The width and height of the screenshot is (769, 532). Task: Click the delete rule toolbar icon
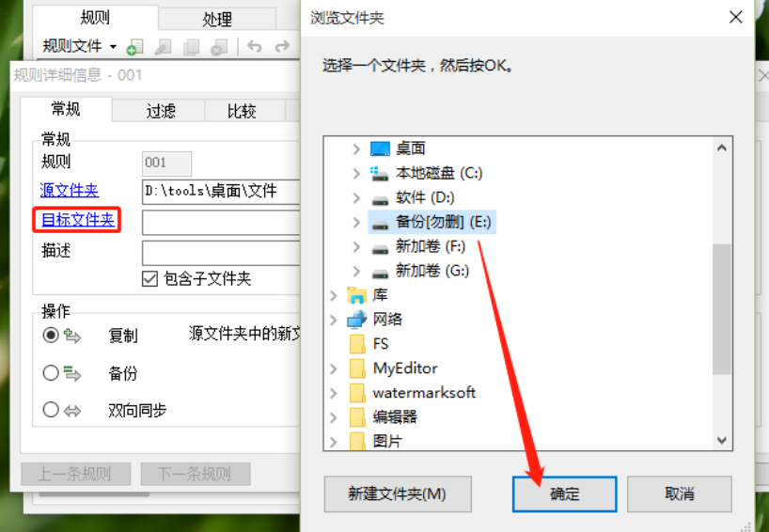[219, 47]
